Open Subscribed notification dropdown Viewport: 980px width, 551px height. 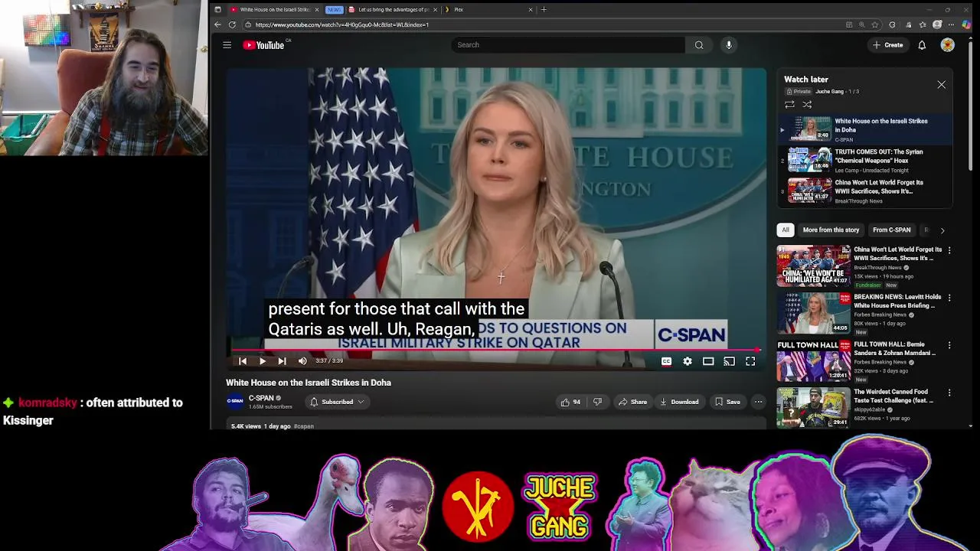click(337, 402)
